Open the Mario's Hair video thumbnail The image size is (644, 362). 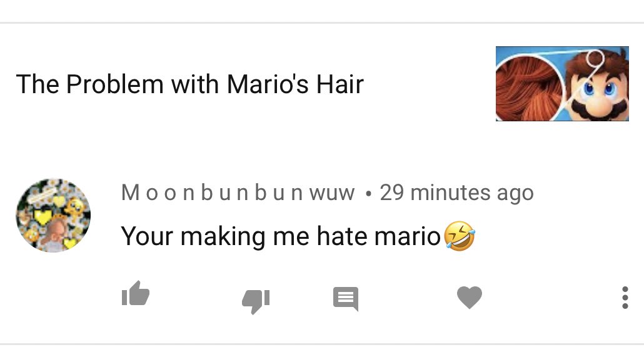point(562,84)
